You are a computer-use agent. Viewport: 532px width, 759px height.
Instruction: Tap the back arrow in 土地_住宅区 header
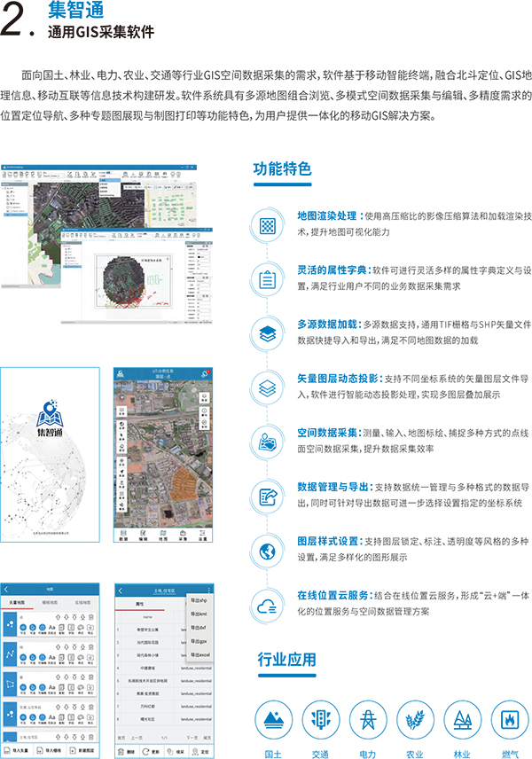pyautogui.click(x=121, y=589)
